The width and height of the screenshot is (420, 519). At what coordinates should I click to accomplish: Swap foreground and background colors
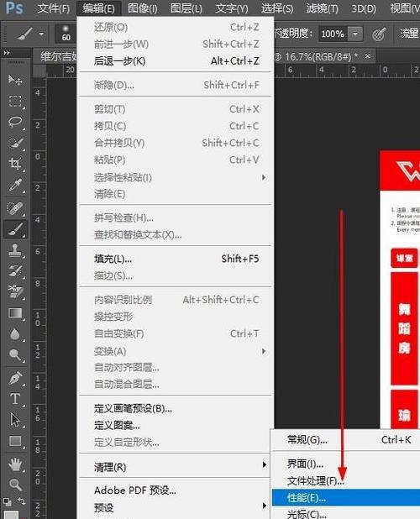pos(22,501)
